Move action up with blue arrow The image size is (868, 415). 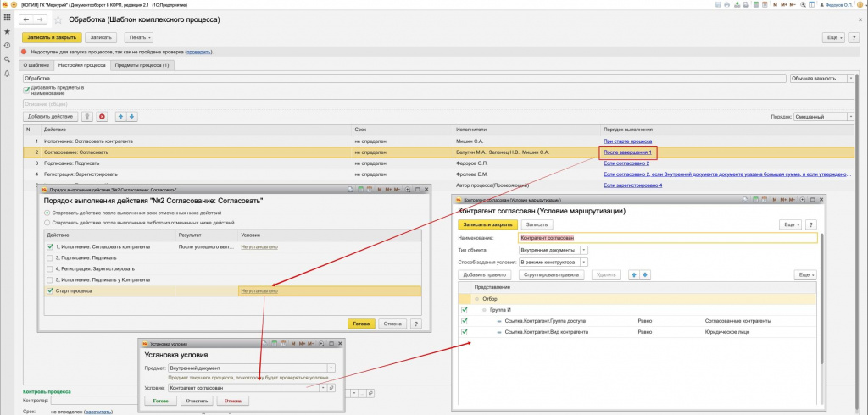coord(120,116)
